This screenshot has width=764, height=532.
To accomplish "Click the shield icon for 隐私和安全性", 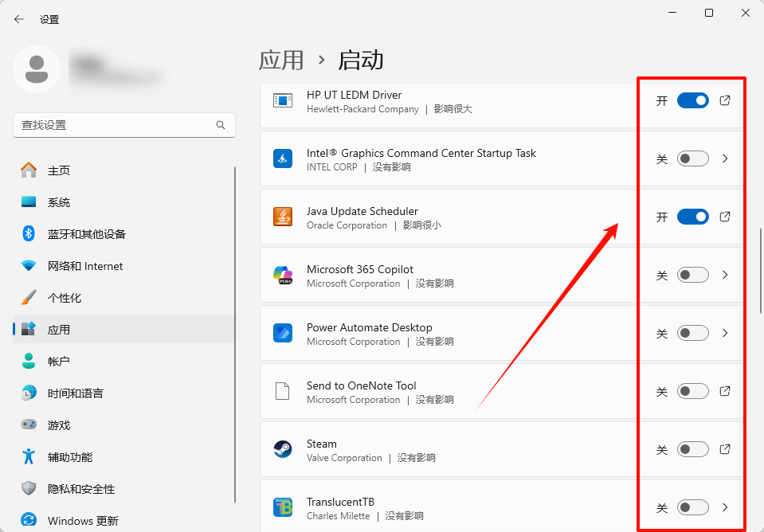I will (x=29, y=489).
